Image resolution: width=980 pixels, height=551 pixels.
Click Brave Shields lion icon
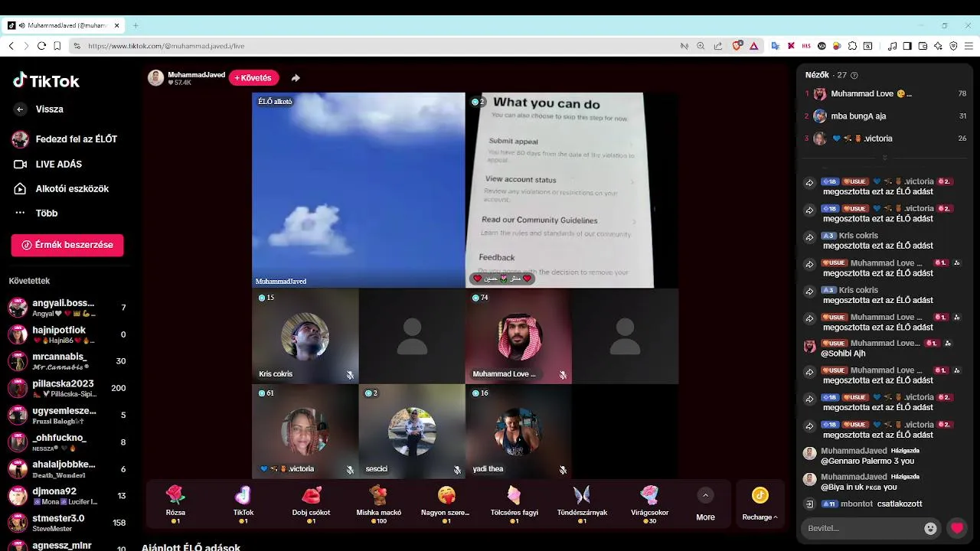pyautogui.click(x=737, y=46)
